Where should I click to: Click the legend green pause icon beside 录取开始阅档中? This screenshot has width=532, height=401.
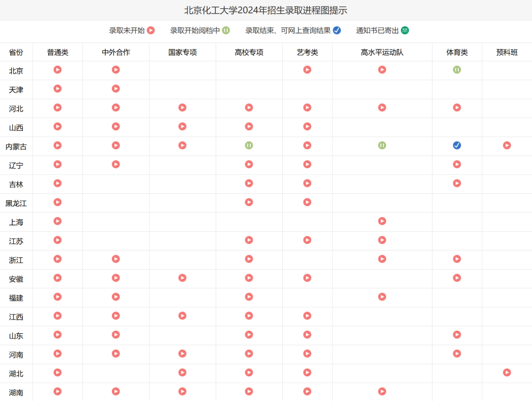[x=226, y=31]
